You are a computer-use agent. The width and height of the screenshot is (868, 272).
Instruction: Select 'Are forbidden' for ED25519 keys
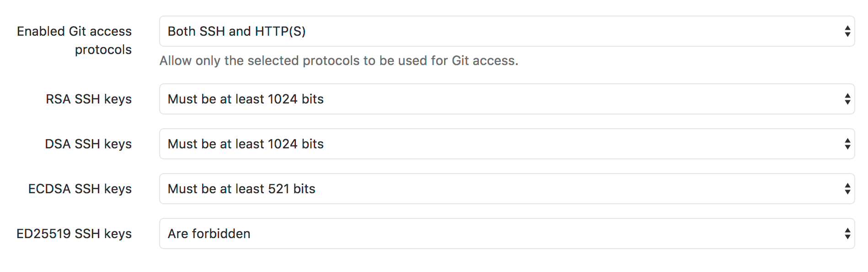click(x=209, y=234)
